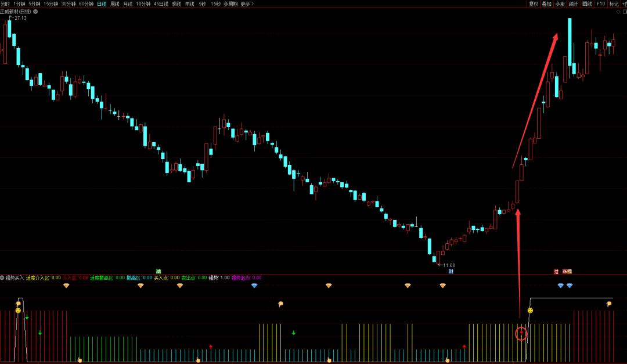The height and width of the screenshot is (364, 627).
Task: Switch to the 分时 intraday view
Action: (x=5, y=3)
